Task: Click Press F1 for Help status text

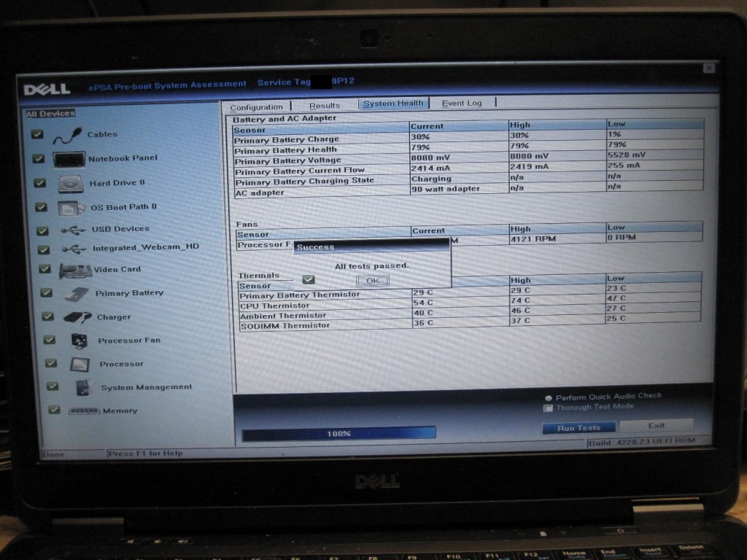Action: pos(146,454)
